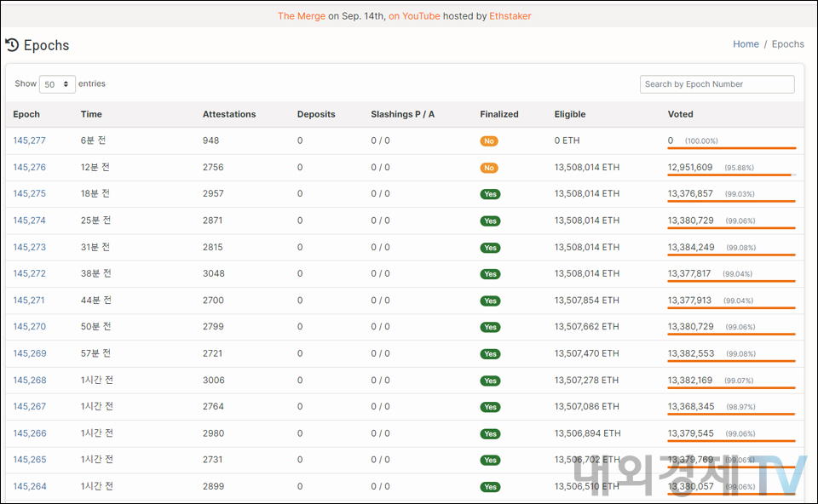Open epoch 145,276 details
This screenshot has height=504, width=818.
29,168
